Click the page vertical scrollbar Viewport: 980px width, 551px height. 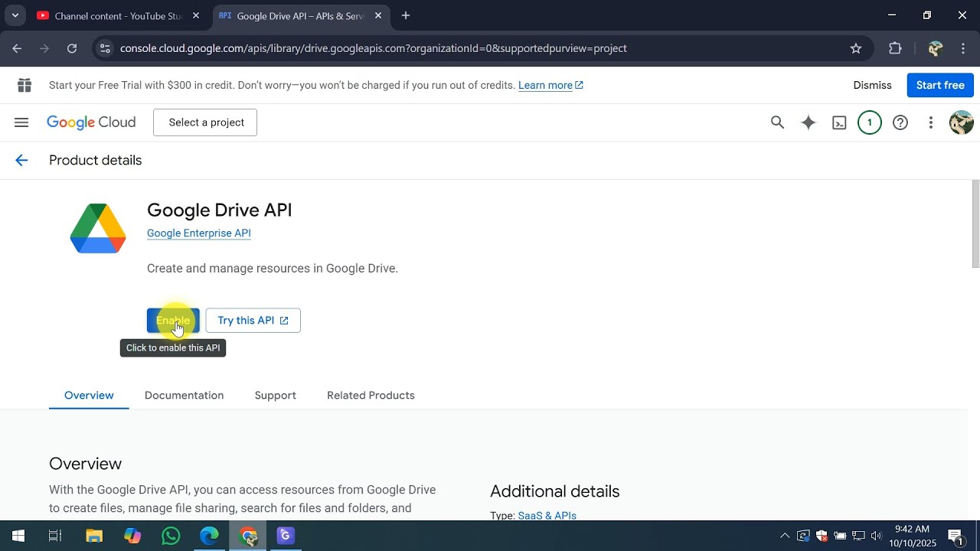[975, 224]
